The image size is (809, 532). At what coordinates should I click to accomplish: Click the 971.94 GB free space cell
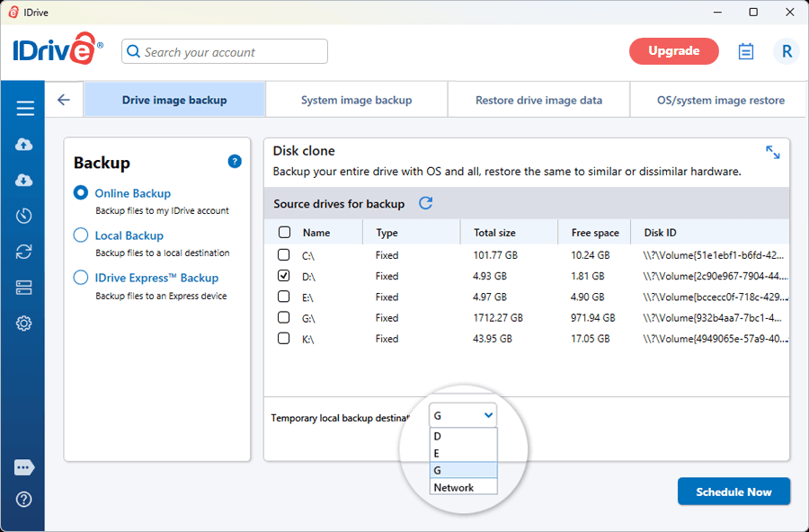[593, 318]
